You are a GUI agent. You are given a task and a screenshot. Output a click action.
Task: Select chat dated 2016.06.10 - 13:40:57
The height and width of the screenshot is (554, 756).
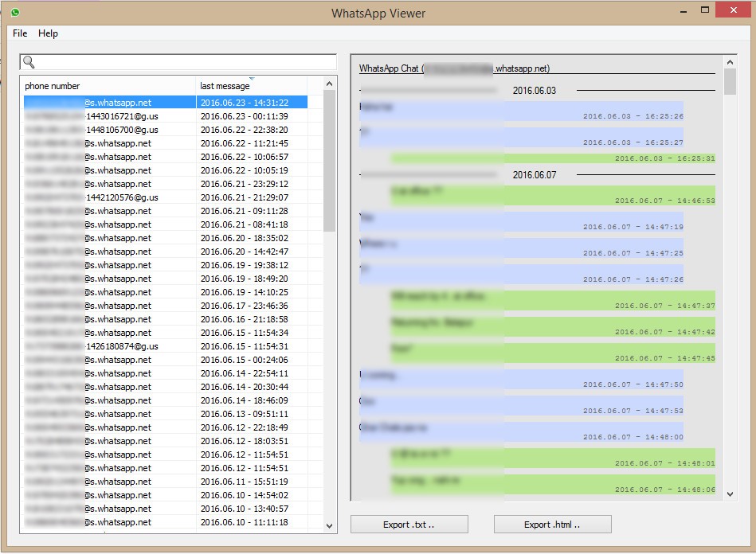(x=166, y=509)
